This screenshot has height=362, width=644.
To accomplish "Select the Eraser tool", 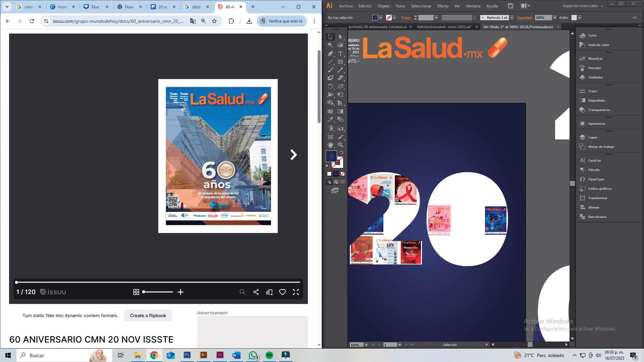I will (x=340, y=78).
